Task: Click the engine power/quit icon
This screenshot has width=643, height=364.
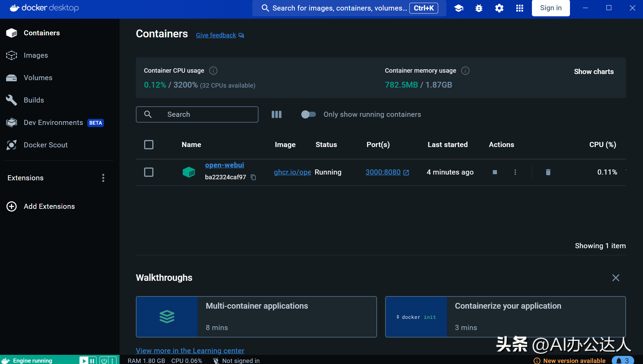Action: click(x=104, y=361)
